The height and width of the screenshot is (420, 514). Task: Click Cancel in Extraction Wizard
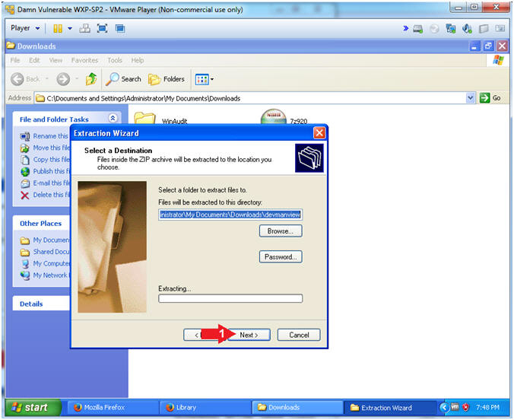tap(299, 335)
